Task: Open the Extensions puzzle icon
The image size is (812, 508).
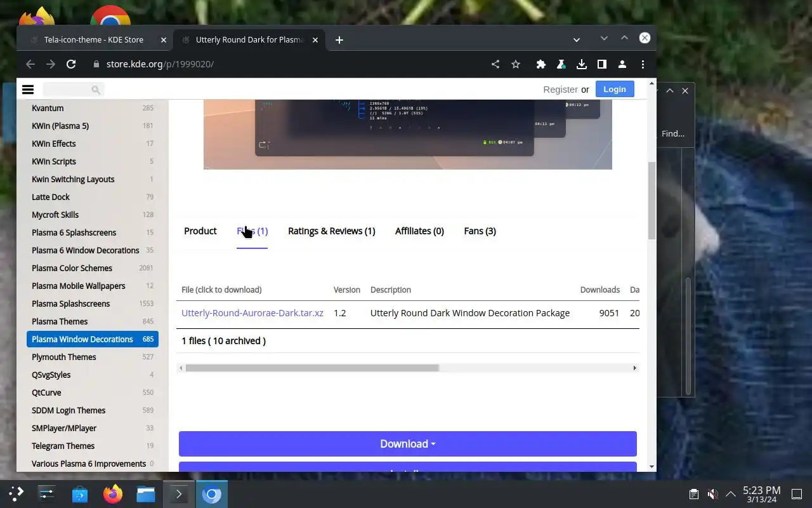Action: click(540, 64)
